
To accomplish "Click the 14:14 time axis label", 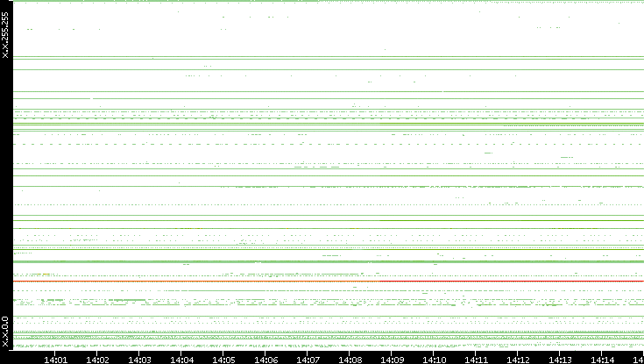I will (603, 360).
